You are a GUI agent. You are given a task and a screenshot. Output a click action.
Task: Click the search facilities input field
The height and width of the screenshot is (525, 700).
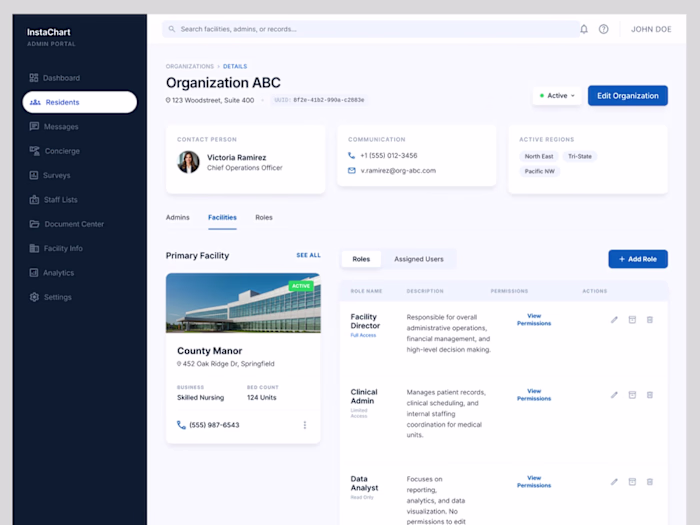371,29
